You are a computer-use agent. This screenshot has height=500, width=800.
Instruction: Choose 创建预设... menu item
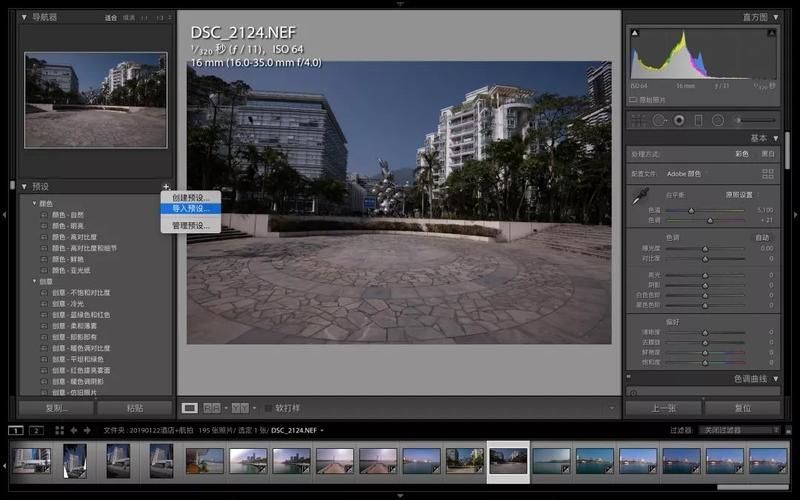point(191,197)
